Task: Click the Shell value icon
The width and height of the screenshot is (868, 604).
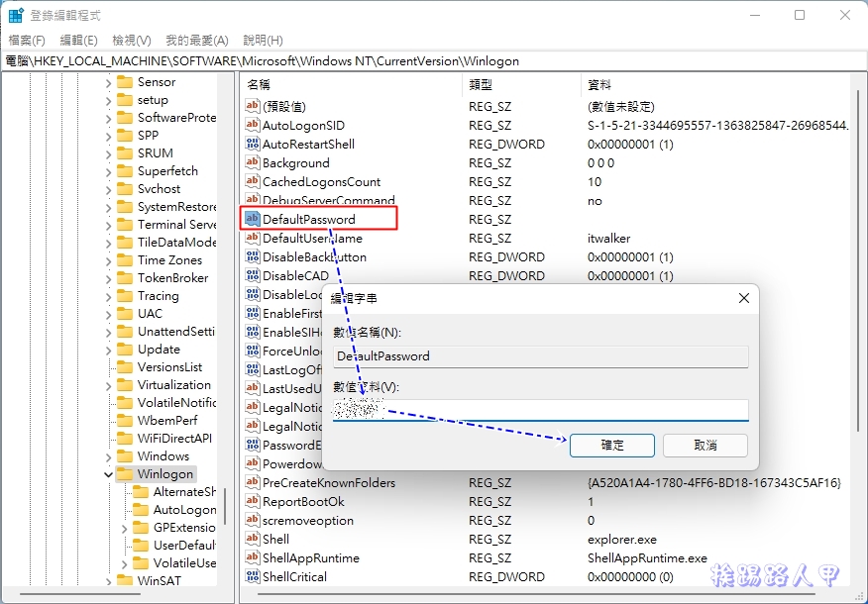Action: click(x=253, y=539)
